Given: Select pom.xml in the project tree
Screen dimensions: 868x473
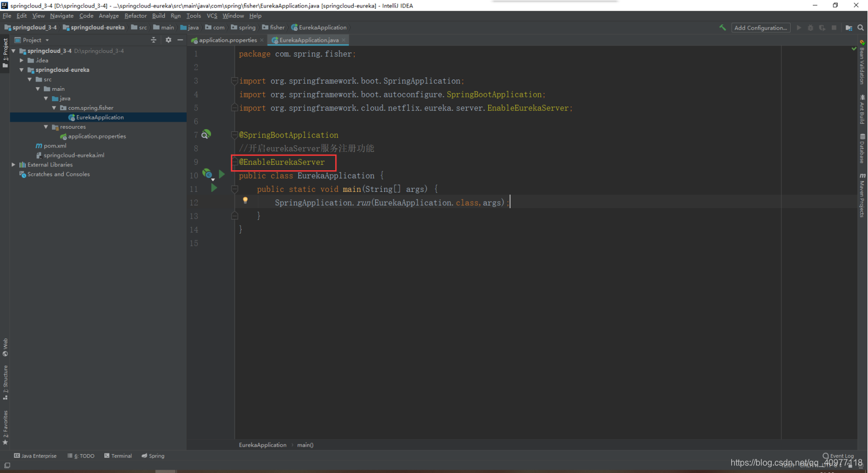Looking at the screenshot, I should point(51,145).
